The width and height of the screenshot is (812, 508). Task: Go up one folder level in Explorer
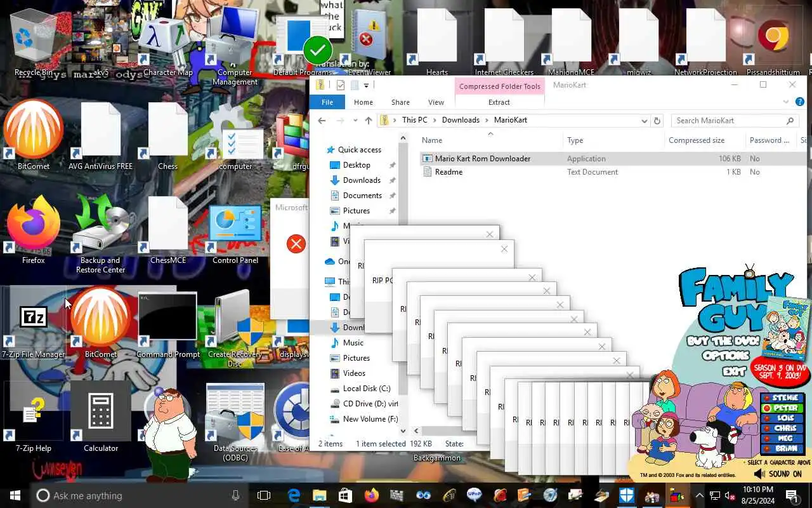368,121
